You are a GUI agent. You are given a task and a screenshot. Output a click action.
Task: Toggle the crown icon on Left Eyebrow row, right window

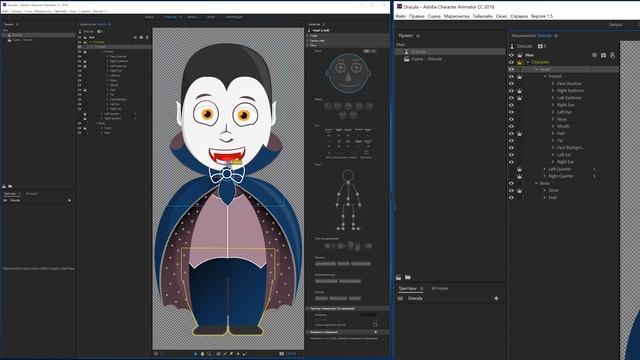(x=520, y=98)
